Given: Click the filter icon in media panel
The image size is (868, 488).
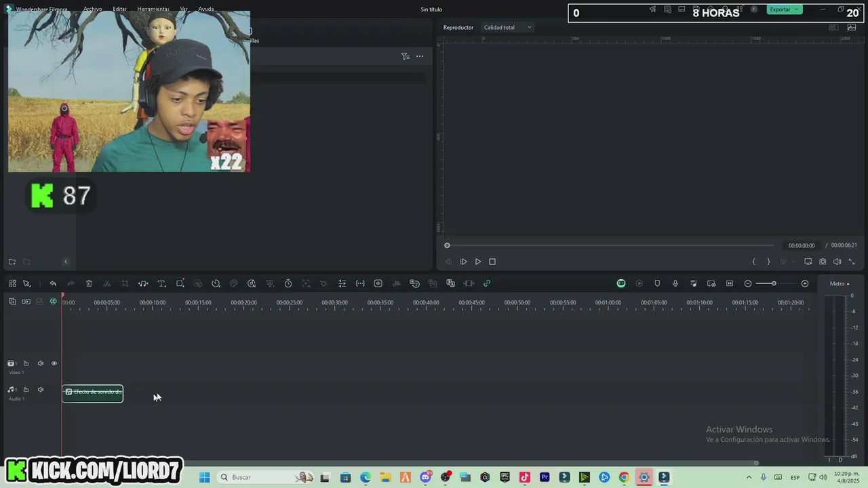Looking at the screenshot, I should 405,56.
